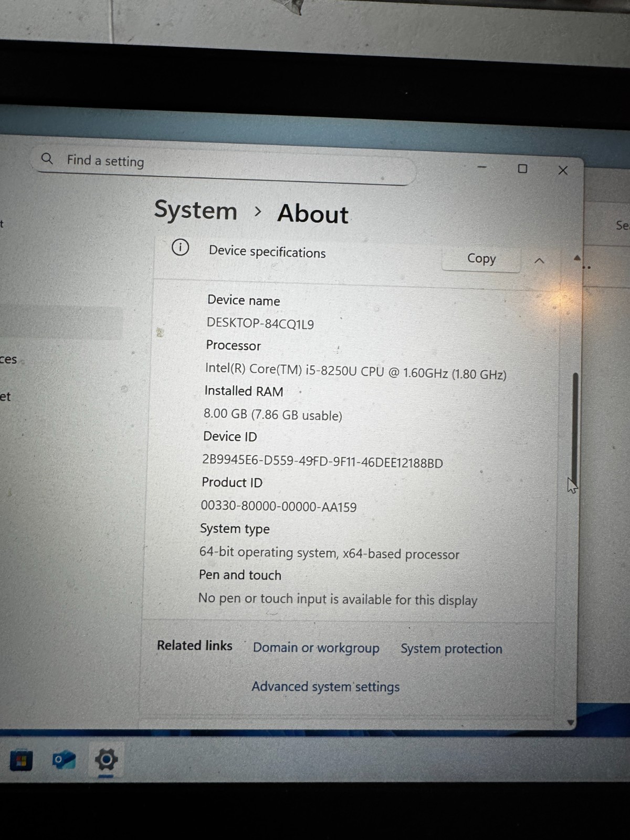Image resolution: width=630 pixels, height=840 pixels.
Task: Go back to System in breadcrumb
Action: [195, 210]
